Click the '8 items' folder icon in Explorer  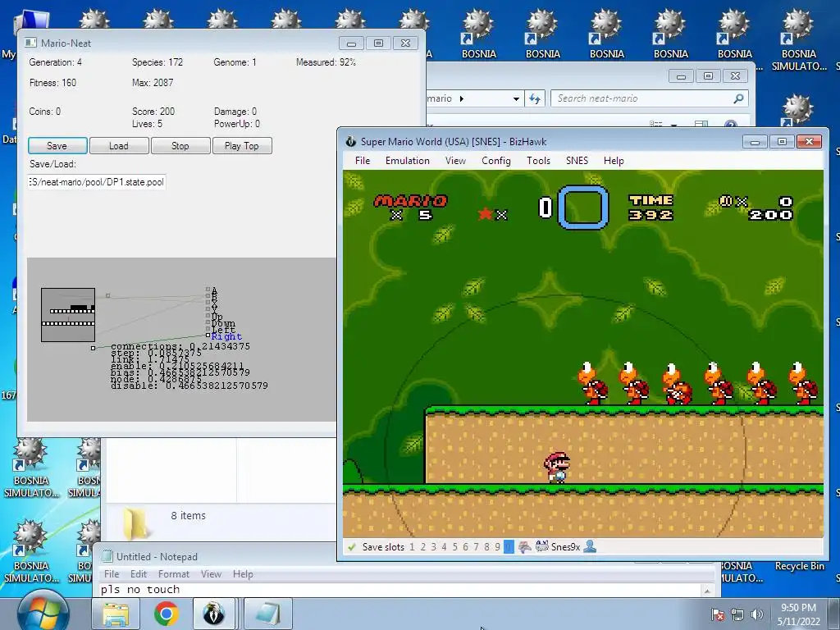pos(135,523)
